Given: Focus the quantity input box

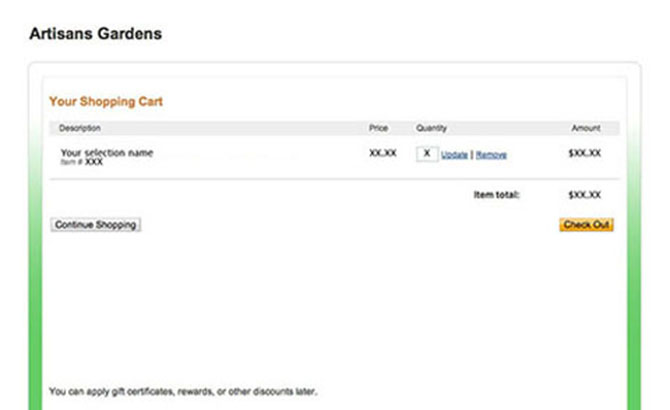Looking at the screenshot, I should coord(427,154).
